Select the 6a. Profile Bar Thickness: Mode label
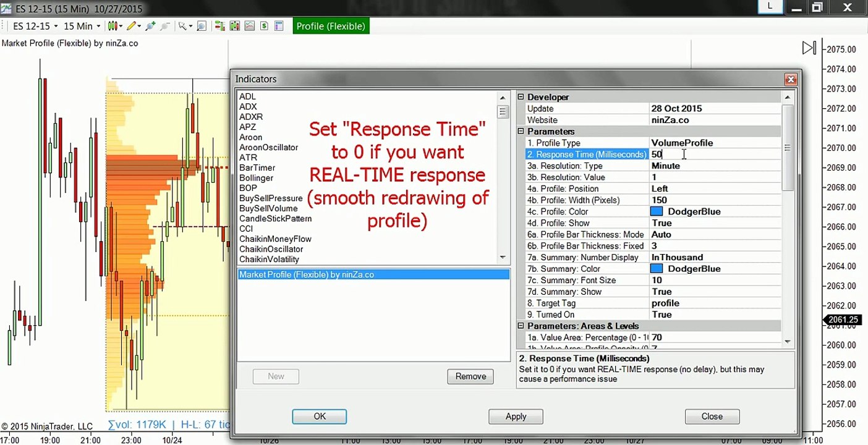 point(586,234)
